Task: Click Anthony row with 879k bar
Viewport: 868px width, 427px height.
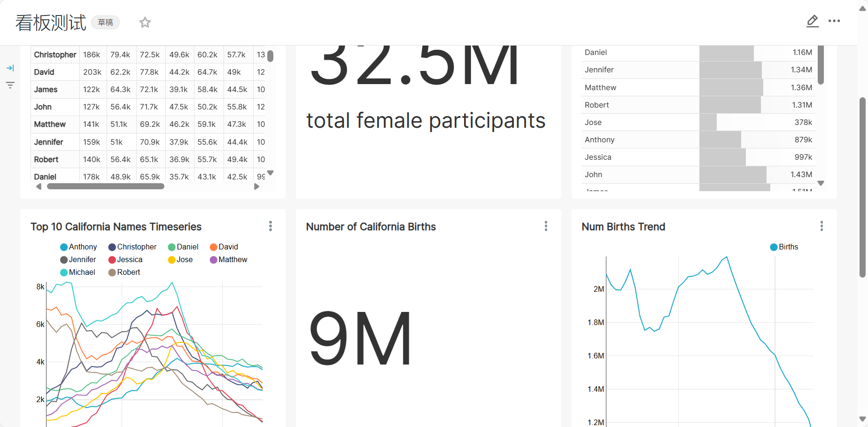Action: click(698, 140)
